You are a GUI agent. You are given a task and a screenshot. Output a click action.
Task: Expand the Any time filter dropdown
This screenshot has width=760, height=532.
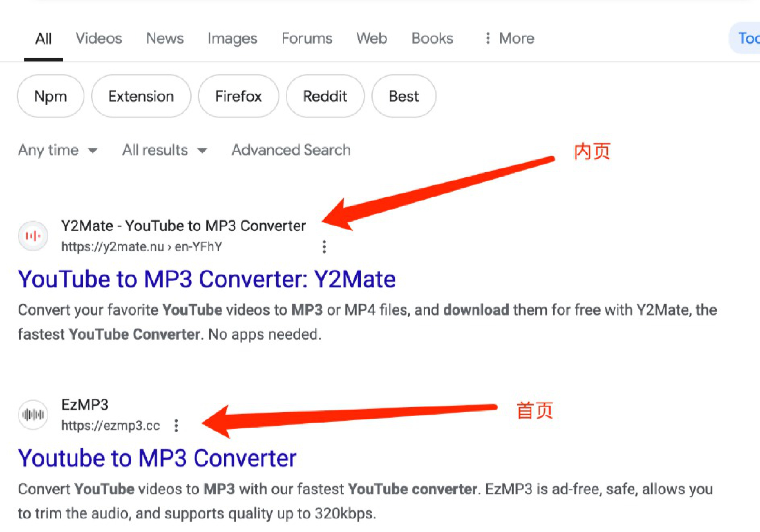point(58,150)
